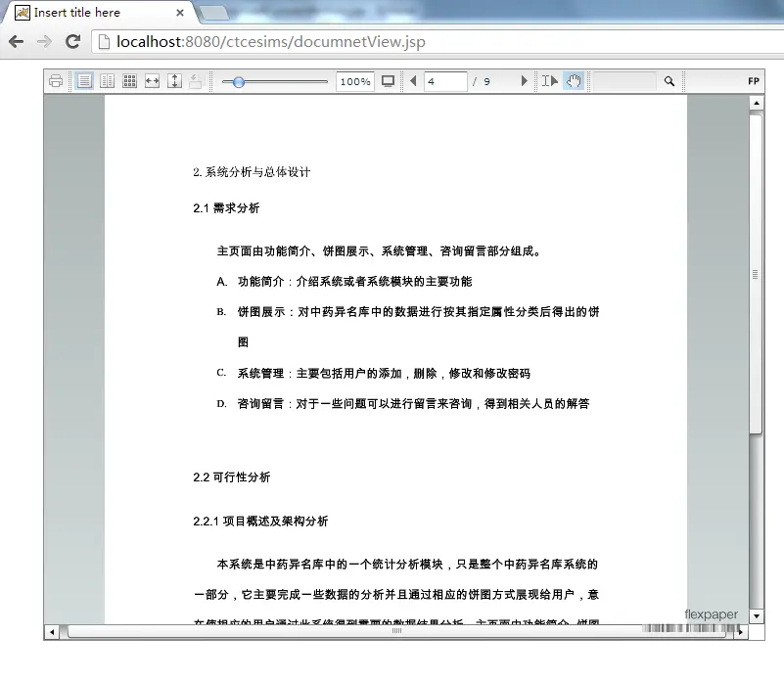784x681 pixels.
Task: Click browser forward button
Action: (x=44, y=41)
